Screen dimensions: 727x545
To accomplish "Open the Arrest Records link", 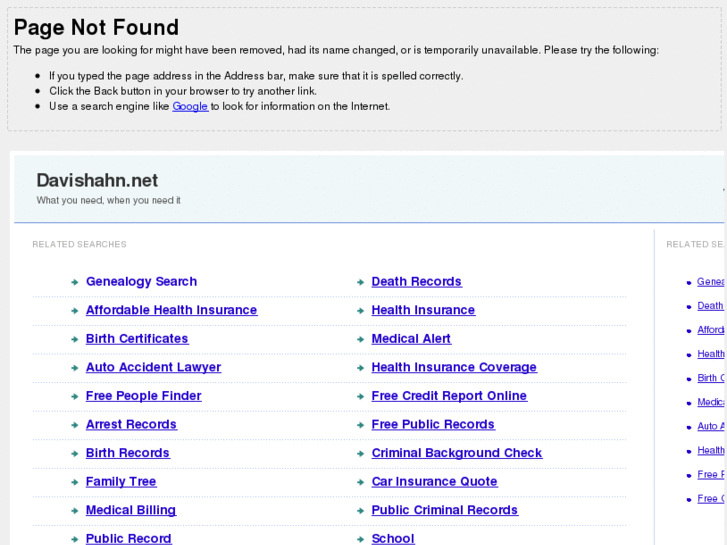I will pos(131,424).
